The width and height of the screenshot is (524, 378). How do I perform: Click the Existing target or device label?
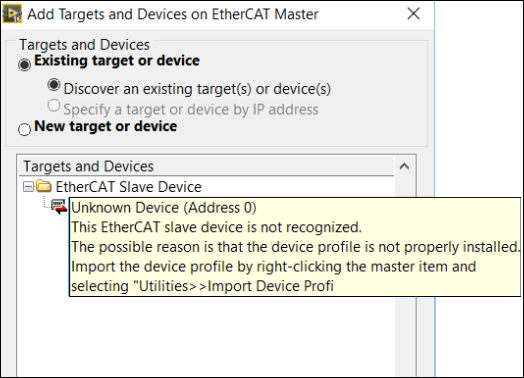click(x=117, y=60)
